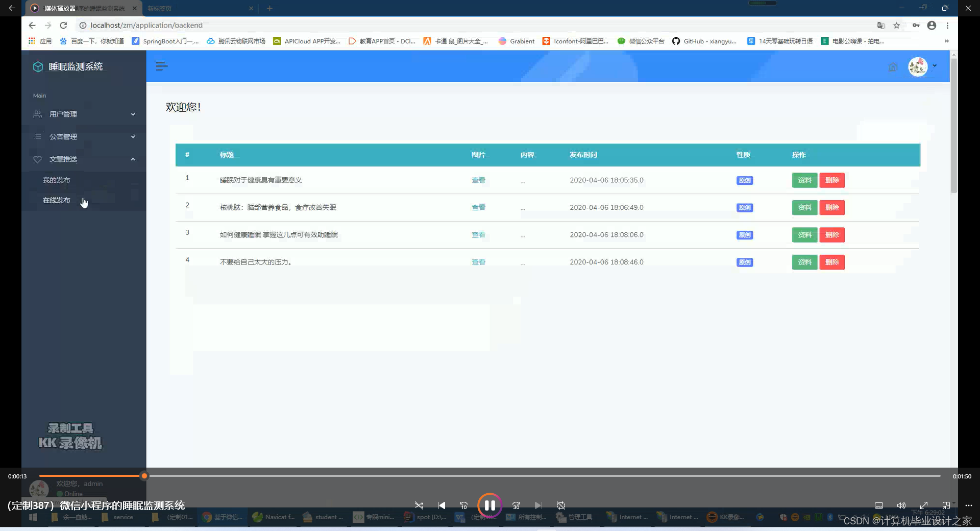Go to next track
This screenshot has width=980, height=531.
point(538,505)
